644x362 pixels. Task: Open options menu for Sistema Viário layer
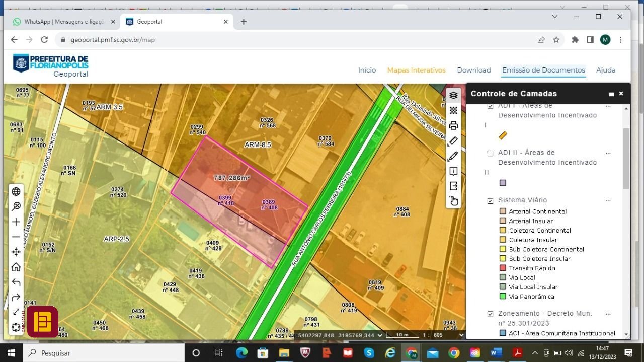coord(608,200)
